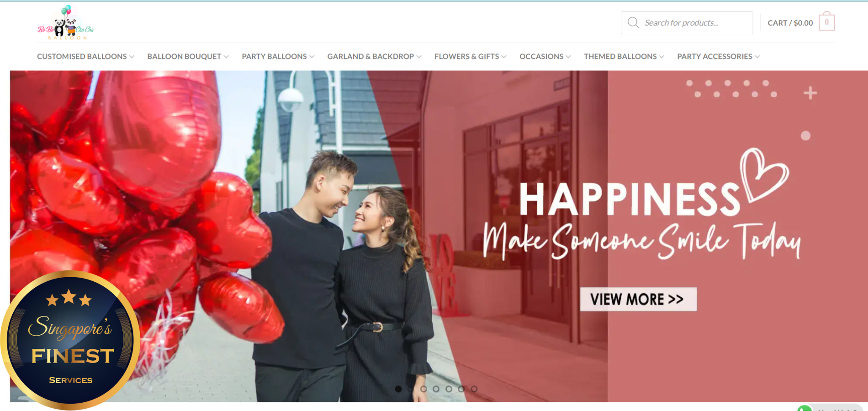868x411 pixels.
Task: Click the Singapore's Finest Services badge
Action: coord(70,340)
